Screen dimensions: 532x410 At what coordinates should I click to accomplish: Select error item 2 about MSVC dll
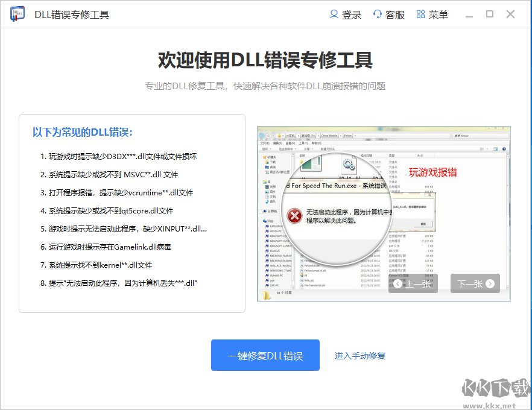coord(109,175)
